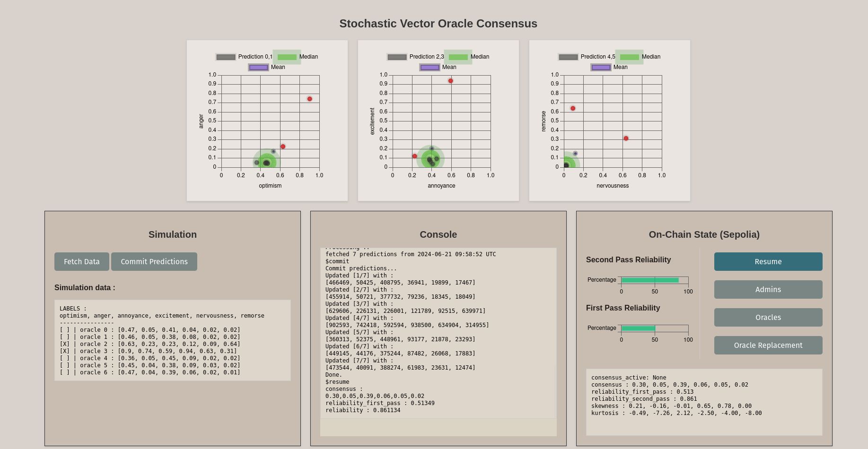Click the $resume line in console
Screen dimensions: 868x449
(x=337, y=382)
